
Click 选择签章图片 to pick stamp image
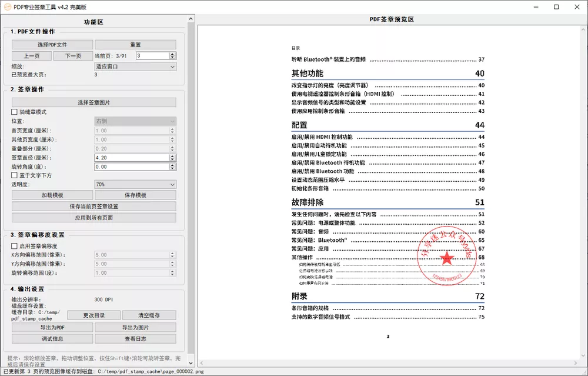94,101
